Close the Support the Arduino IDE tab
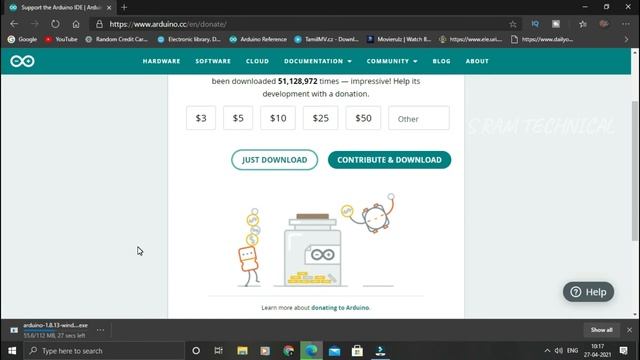 click(109, 7)
